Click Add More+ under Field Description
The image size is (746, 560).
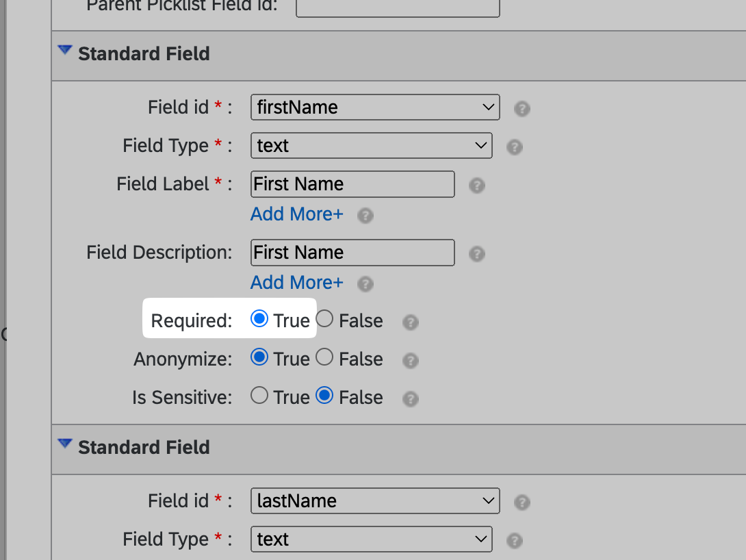(x=296, y=283)
